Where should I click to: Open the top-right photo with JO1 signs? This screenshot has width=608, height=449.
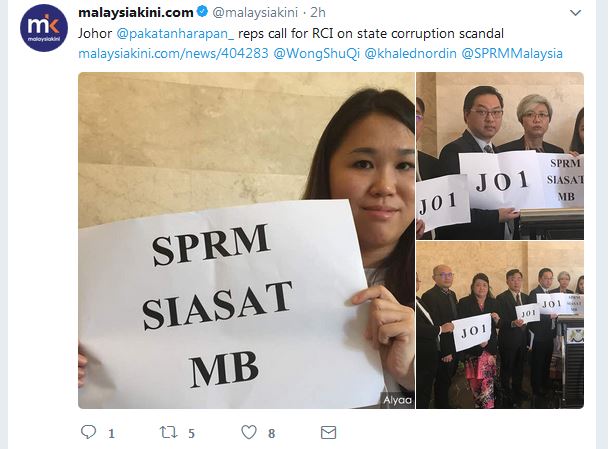pos(500,156)
